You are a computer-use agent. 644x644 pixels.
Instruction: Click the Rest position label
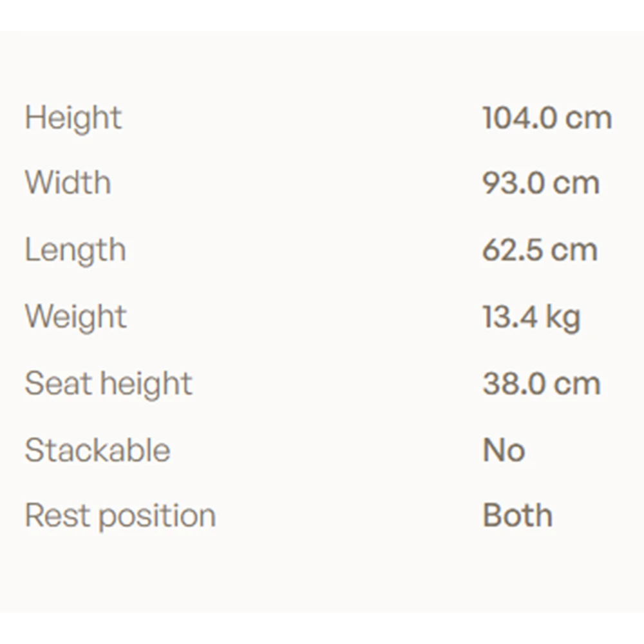pos(120,516)
